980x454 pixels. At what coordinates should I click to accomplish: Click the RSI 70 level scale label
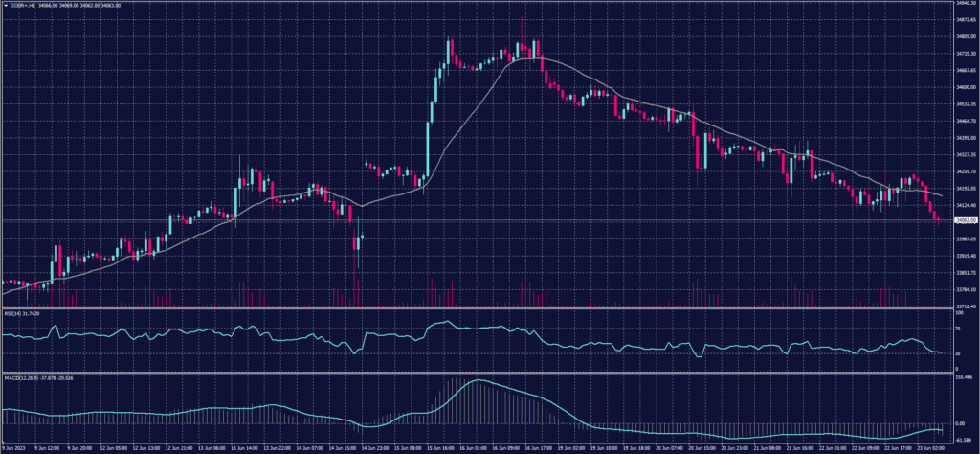point(958,329)
